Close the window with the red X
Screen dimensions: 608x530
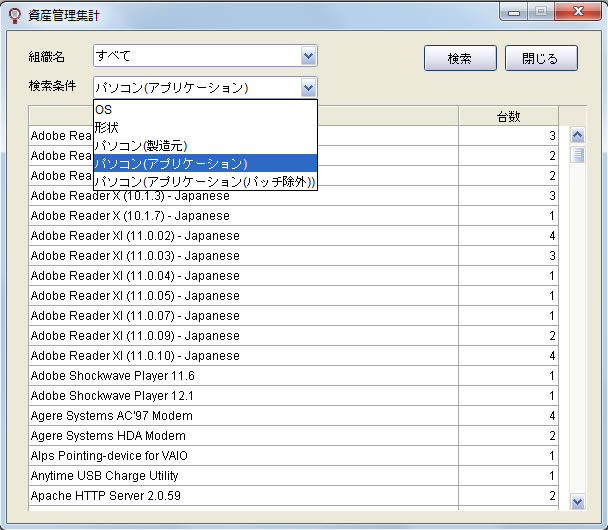[x=578, y=12]
